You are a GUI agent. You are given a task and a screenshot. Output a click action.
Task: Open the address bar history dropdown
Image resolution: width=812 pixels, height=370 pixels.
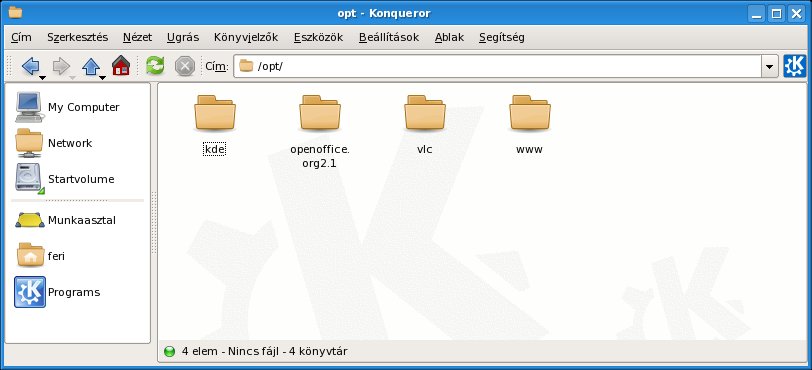click(x=770, y=67)
